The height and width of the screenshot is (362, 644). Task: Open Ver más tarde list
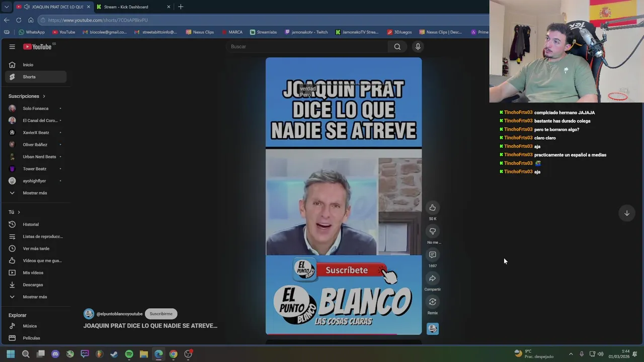[36, 249]
